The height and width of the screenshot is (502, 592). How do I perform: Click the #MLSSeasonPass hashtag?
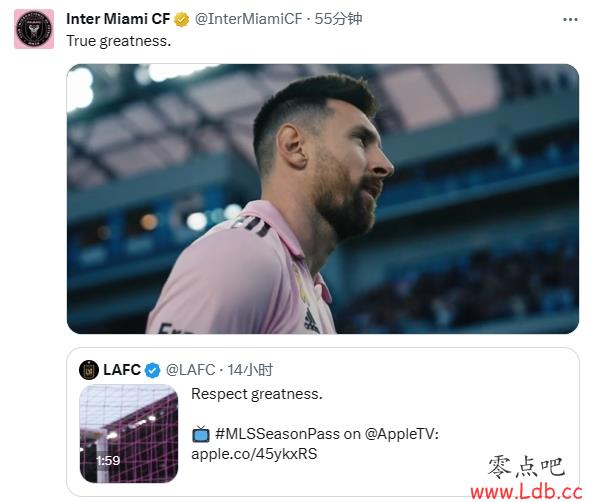278,434
